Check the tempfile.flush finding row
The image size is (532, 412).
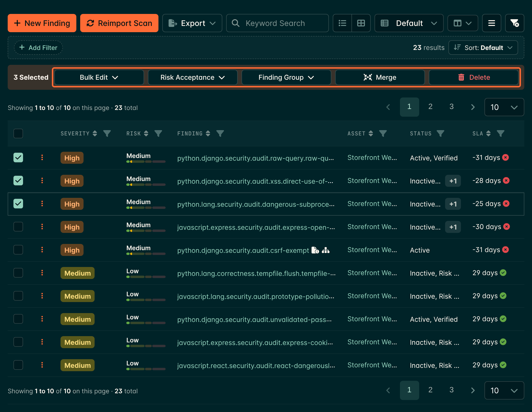18,273
